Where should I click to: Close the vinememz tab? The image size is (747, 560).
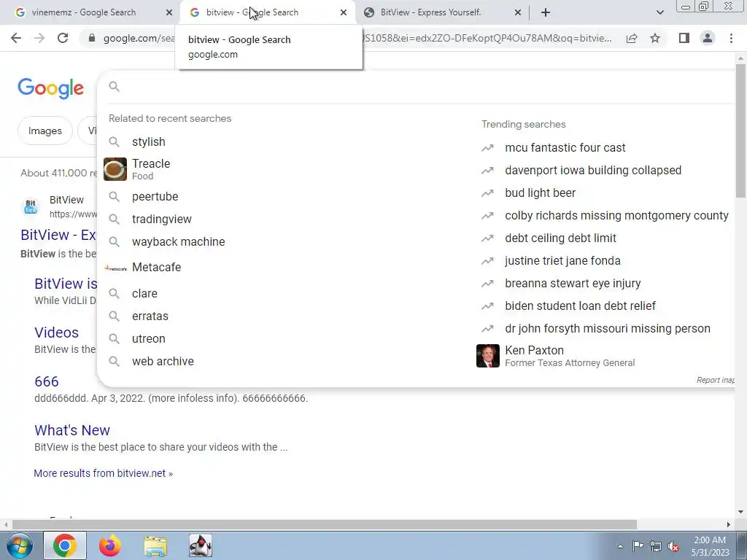tap(169, 12)
